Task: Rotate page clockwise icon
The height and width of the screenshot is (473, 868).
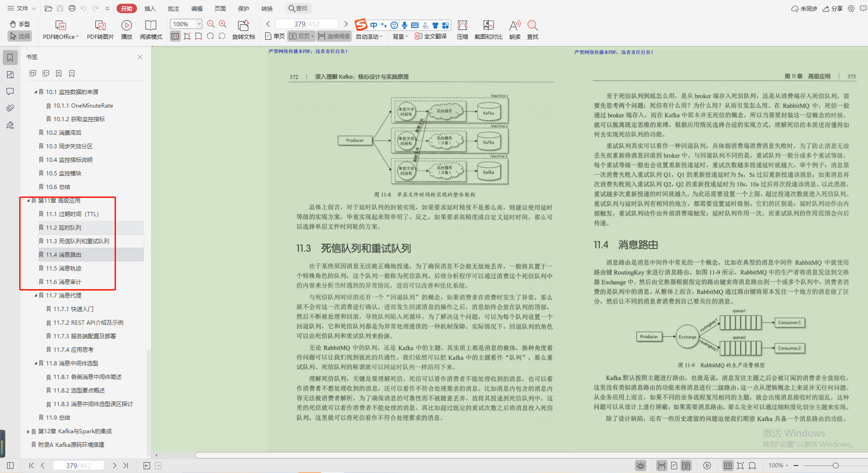Action: (210, 36)
